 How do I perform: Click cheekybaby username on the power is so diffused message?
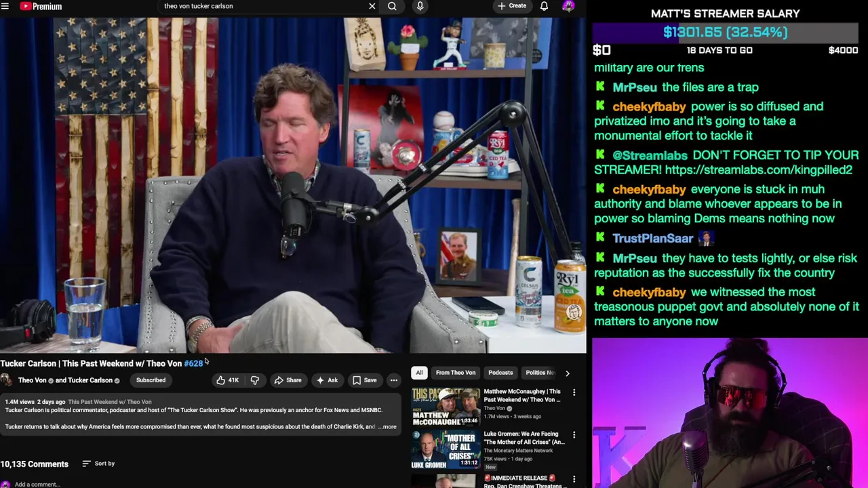[649, 106]
